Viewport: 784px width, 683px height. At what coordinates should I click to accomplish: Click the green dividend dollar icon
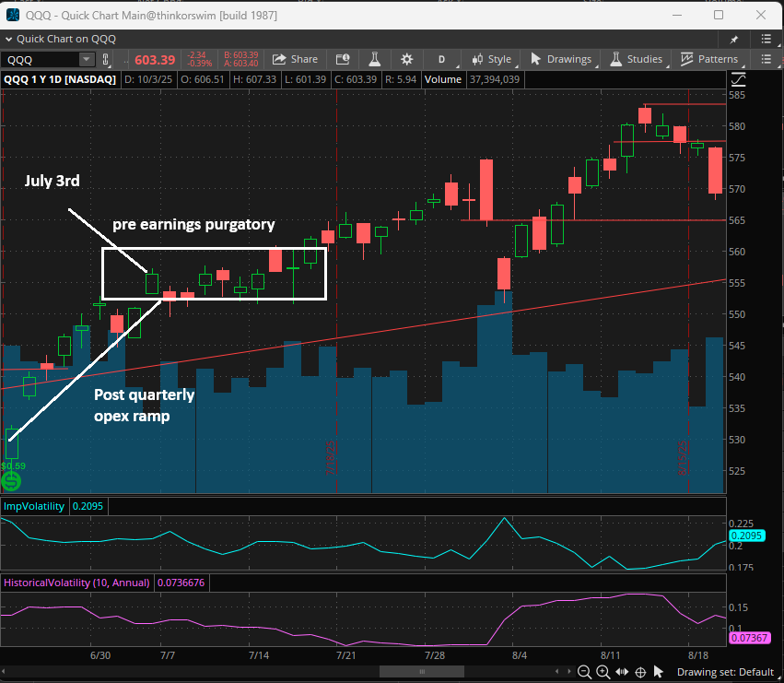pyautogui.click(x=11, y=481)
